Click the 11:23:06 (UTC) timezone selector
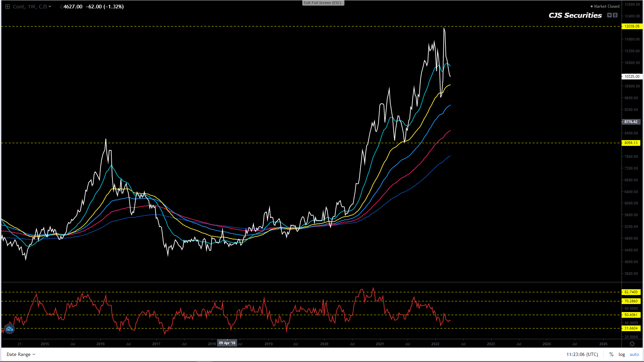 582,354
